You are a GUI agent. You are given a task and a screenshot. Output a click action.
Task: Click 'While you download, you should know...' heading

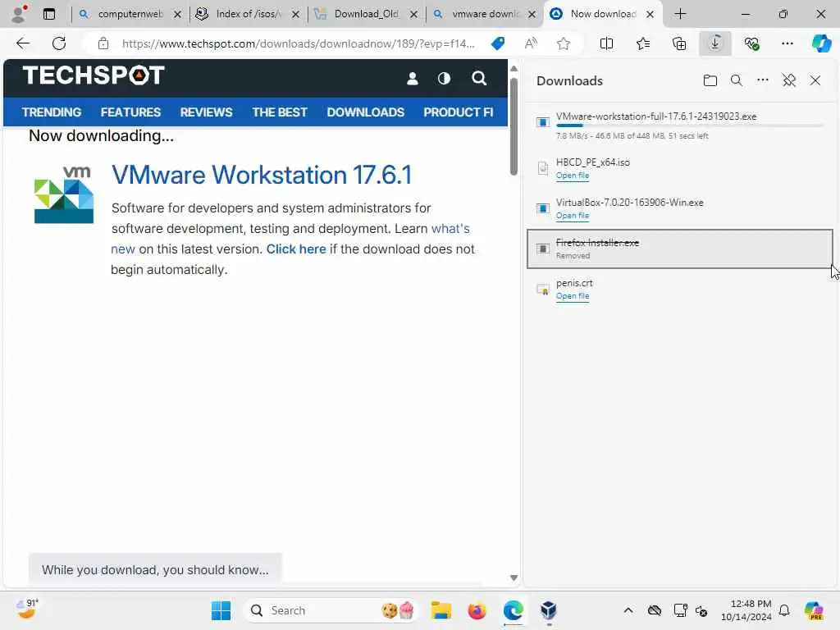click(x=155, y=570)
